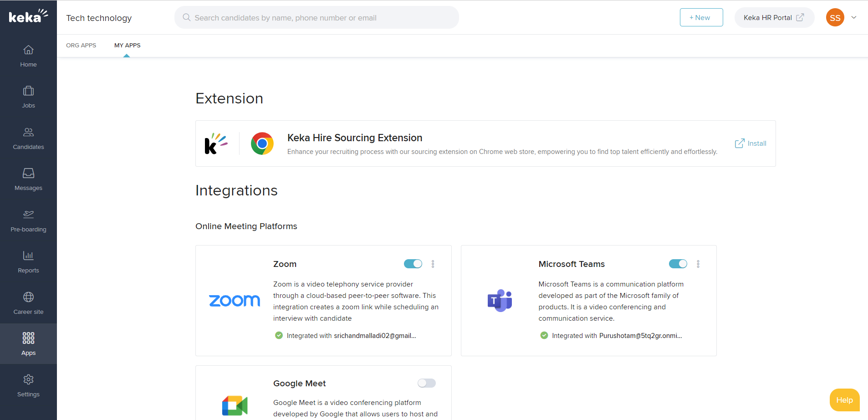Open the Keka HR Portal link
Viewport: 868px width, 420px height.
(x=774, y=18)
